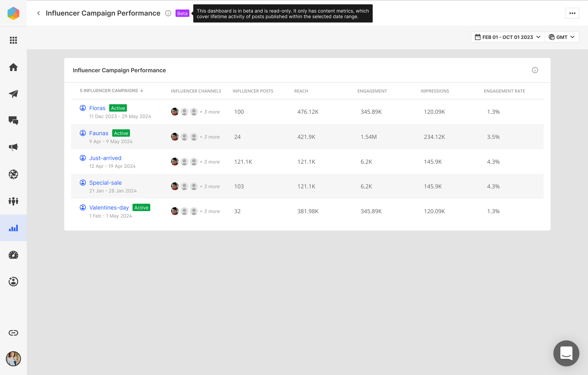This screenshot has height=375, width=588.
Task: Open the people group icon in sidebar
Action: [x=13, y=201]
